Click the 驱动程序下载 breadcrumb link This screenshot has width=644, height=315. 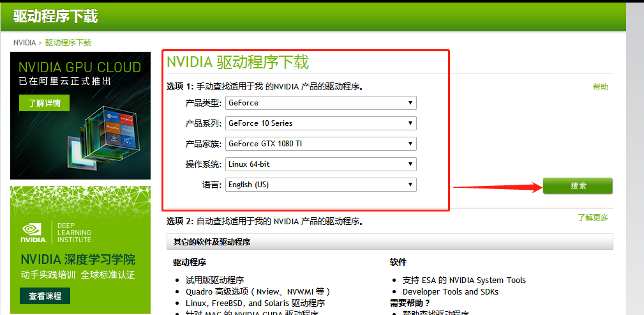[68, 43]
